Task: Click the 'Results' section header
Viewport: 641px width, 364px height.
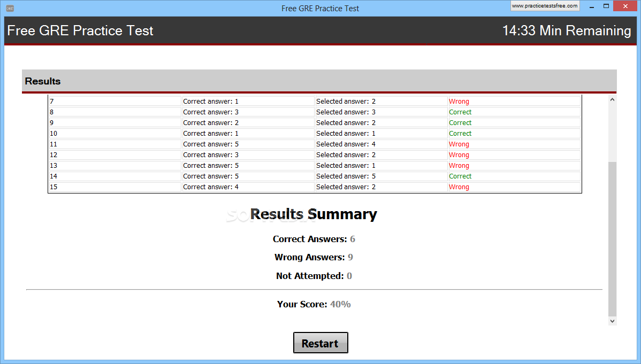Action: 42,81
